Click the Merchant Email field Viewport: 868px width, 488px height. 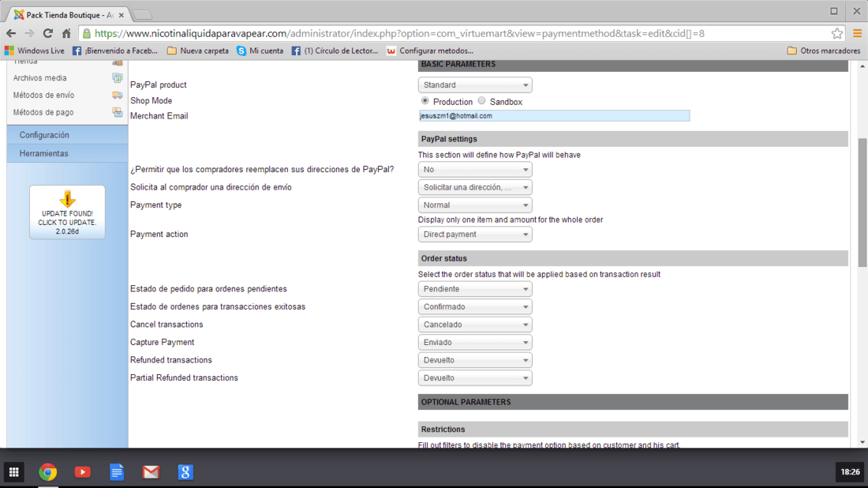(554, 116)
